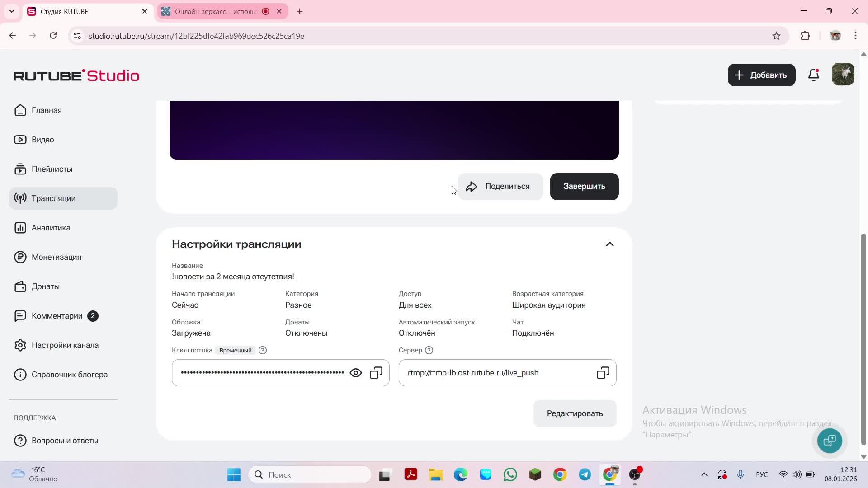Reveal the hidden stream key

tap(356, 372)
